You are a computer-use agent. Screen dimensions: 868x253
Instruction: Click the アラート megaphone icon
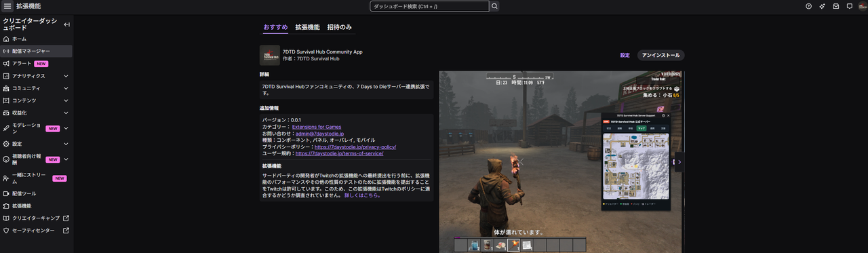[6, 63]
